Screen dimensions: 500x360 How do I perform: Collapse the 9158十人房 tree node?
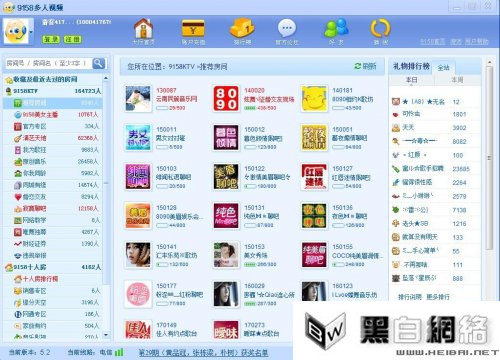point(9,267)
